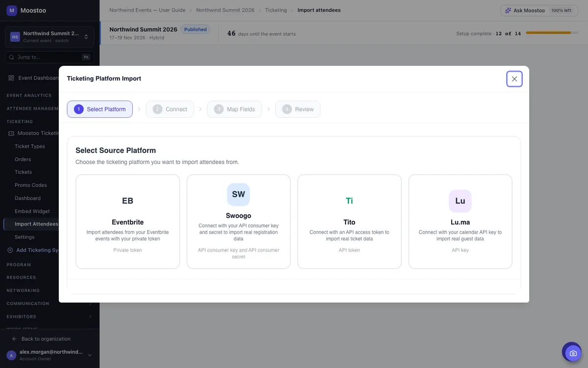The image size is (588, 368).
Task: Choose the Lu.ma Lu logo
Action: (460, 201)
